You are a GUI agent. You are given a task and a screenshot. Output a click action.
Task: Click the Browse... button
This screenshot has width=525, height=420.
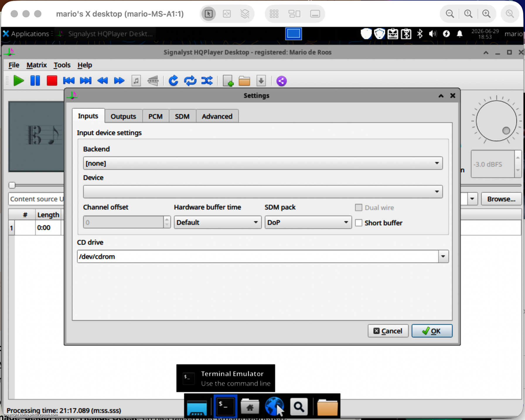point(501,199)
